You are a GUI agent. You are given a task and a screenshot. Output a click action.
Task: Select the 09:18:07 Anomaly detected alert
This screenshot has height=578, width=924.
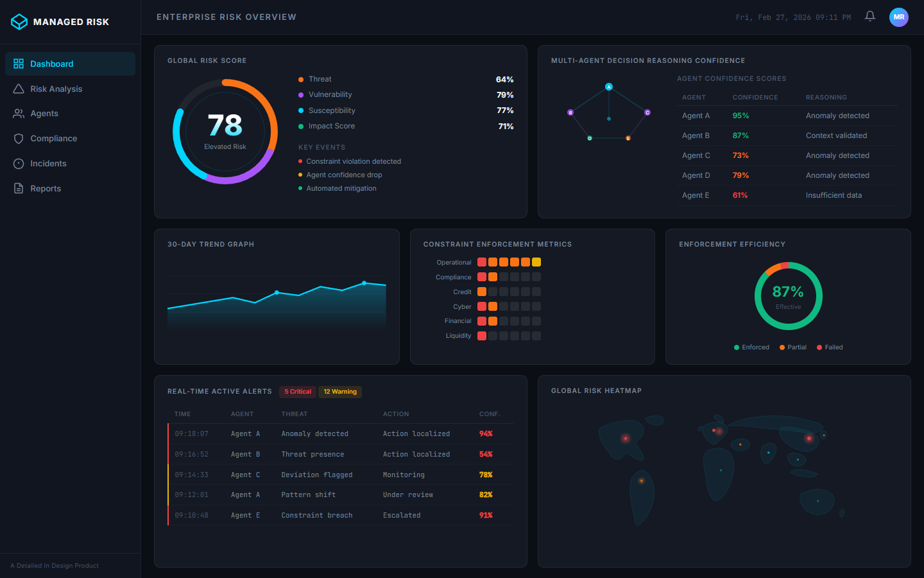pos(341,434)
